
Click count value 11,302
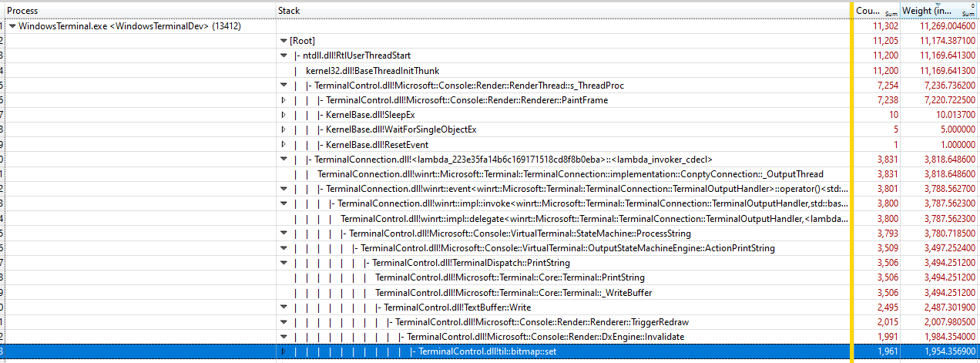(x=885, y=26)
